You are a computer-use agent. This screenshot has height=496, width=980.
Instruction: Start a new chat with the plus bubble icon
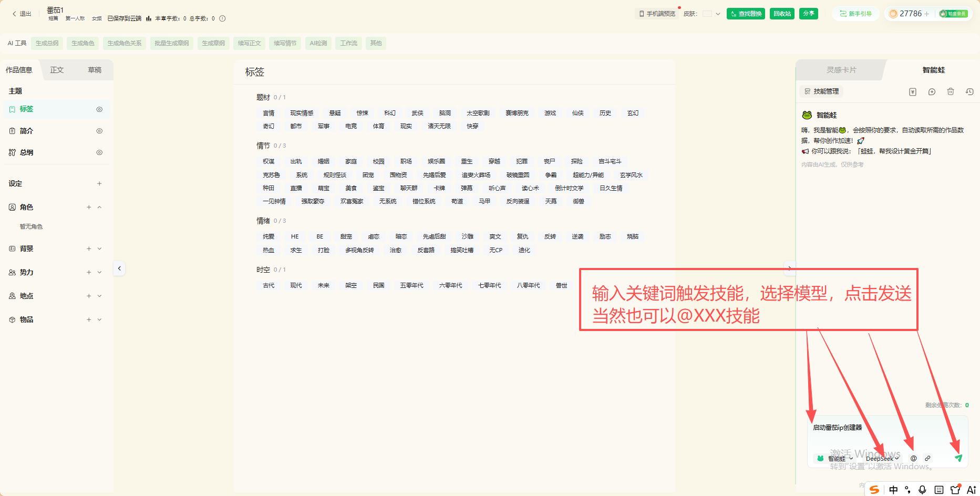(x=932, y=91)
